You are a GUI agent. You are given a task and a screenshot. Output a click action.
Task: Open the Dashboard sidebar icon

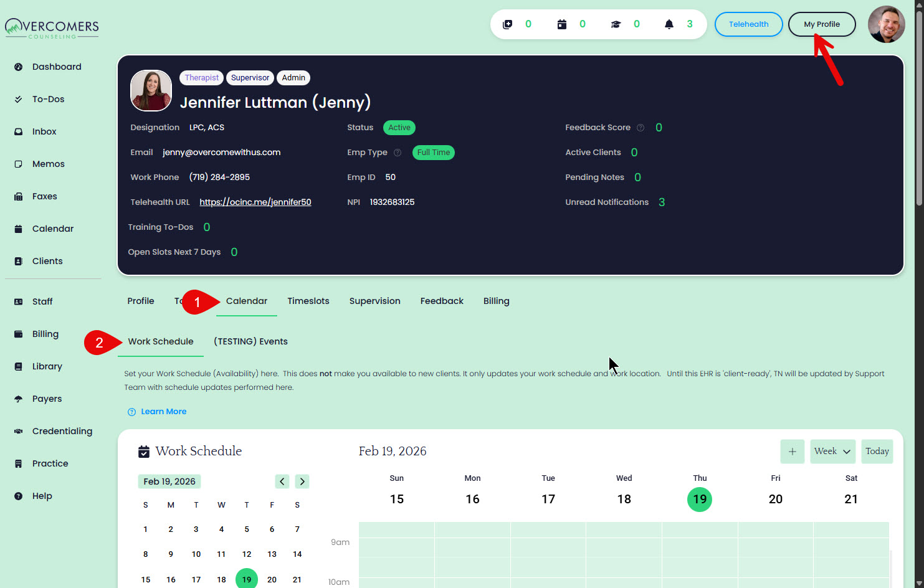click(x=19, y=67)
